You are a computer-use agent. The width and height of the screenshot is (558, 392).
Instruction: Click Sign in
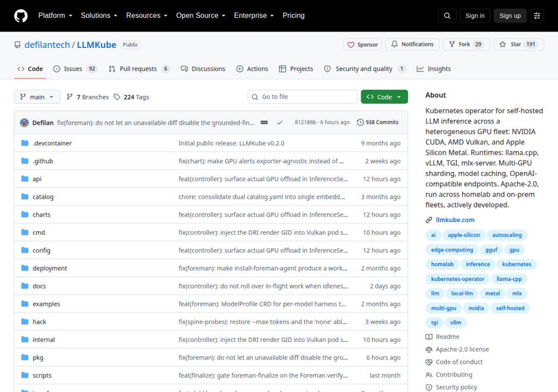coord(475,16)
